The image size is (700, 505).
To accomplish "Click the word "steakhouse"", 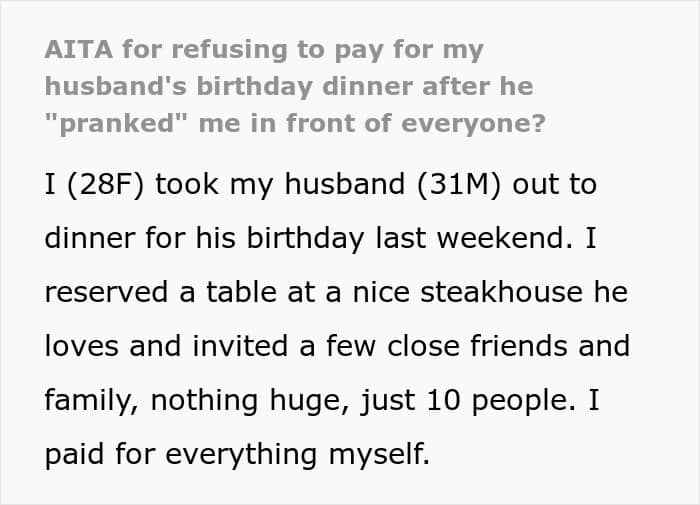I will click(501, 292).
